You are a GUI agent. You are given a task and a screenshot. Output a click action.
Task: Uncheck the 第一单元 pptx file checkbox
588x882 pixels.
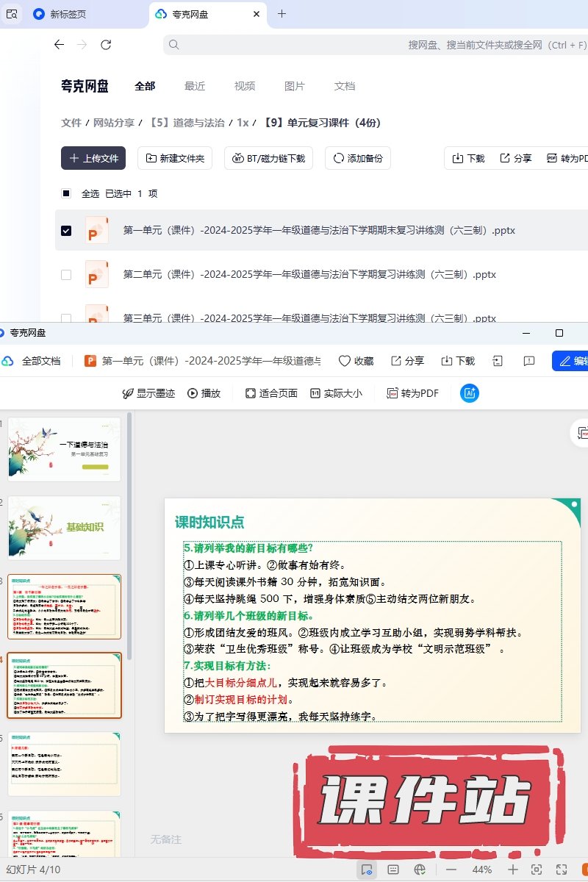tap(66, 231)
